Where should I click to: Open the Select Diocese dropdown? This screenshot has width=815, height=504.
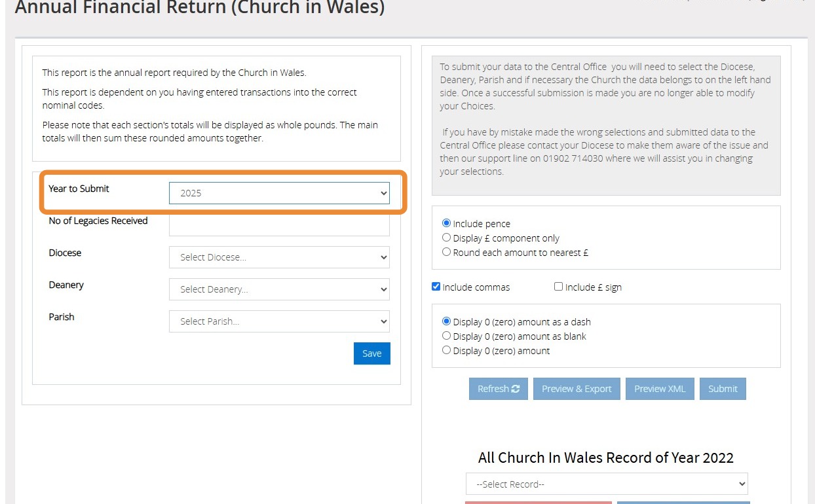[279, 257]
